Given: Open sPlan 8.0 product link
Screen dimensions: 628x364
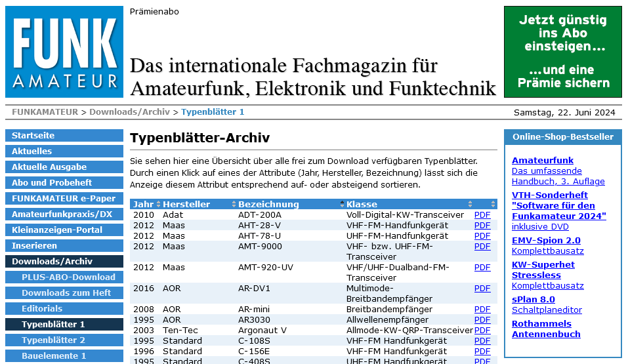Looking at the screenshot, I should [x=533, y=300].
